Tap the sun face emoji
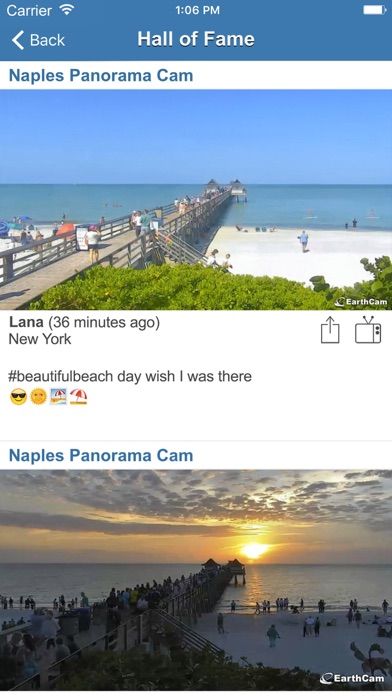 (x=39, y=396)
